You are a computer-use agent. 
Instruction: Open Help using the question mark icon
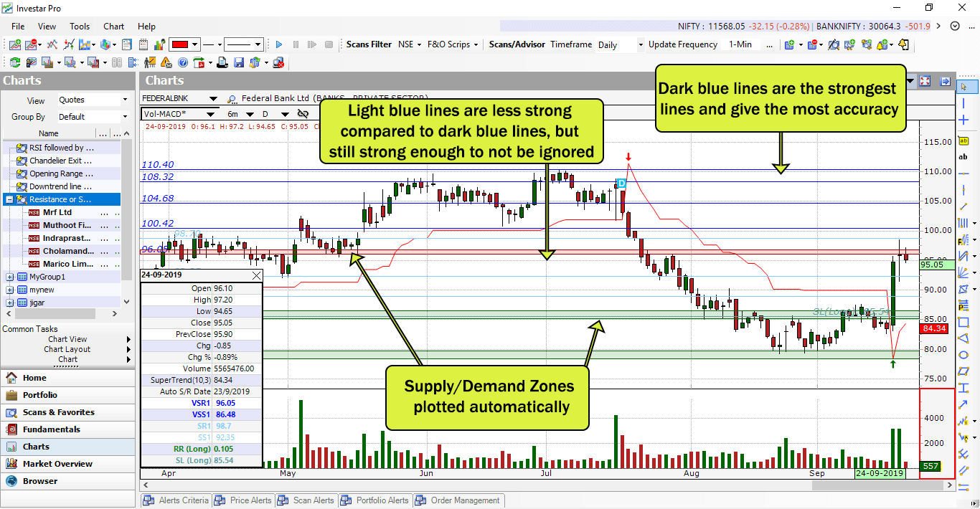point(182,62)
